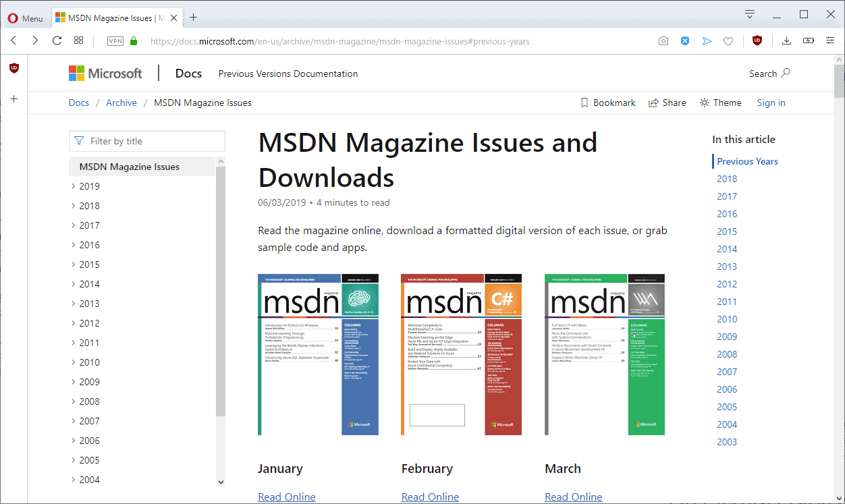Open the battery saver icon
The height and width of the screenshot is (504, 845).
click(x=808, y=40)
